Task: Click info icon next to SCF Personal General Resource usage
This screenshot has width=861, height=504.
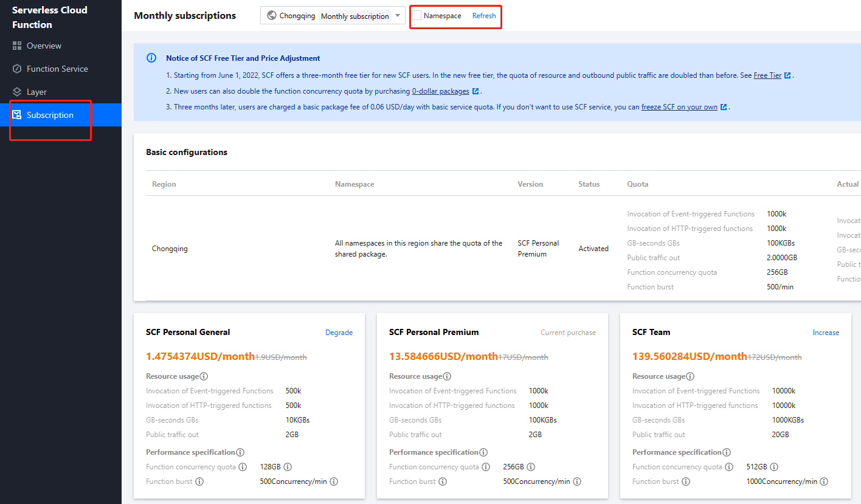Action: point(204,376)
